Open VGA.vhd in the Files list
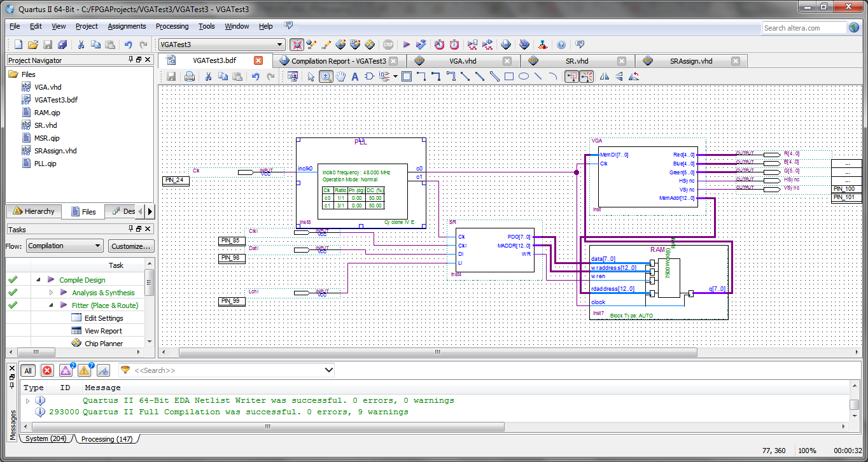This screenshot has height=462, width=868. [x=48, y=87]
